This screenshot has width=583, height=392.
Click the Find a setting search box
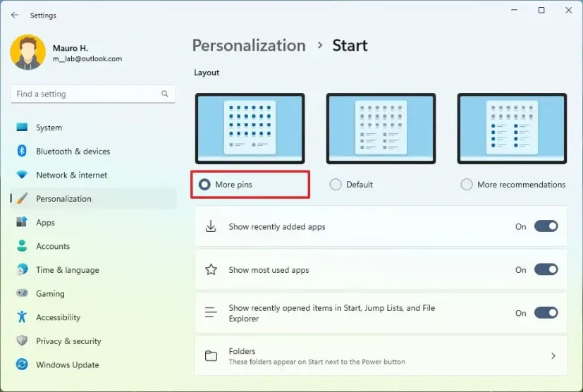(x=87, y=94)
